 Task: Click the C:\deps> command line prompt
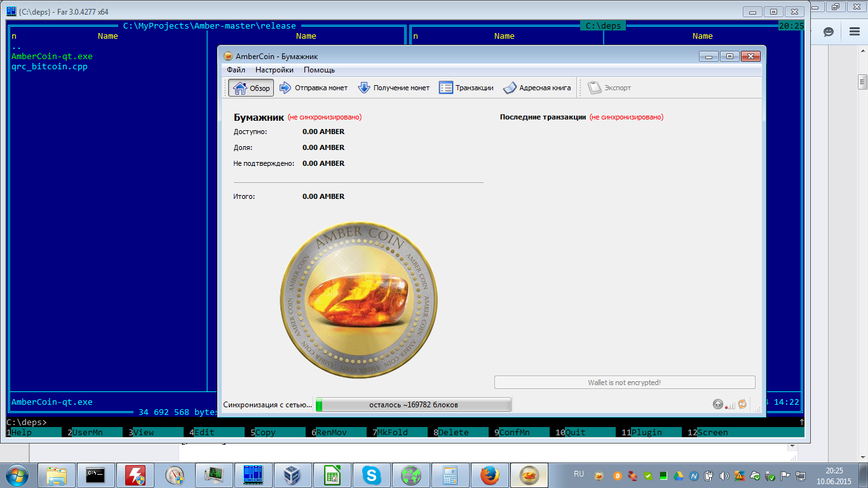point(27,422)
